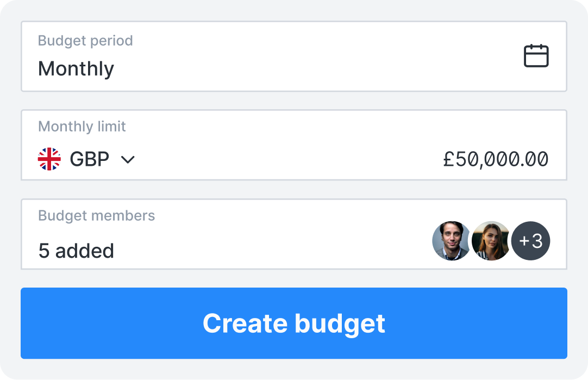Expand the chevron next to GBP
This screenshot has height=380, width=588.
(128, 160)
